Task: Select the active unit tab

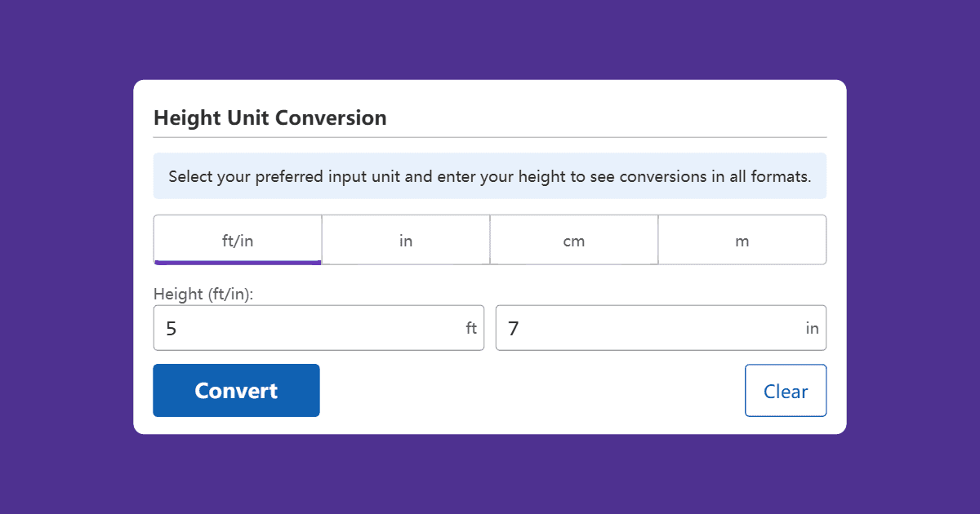Action: pos(237,240)
